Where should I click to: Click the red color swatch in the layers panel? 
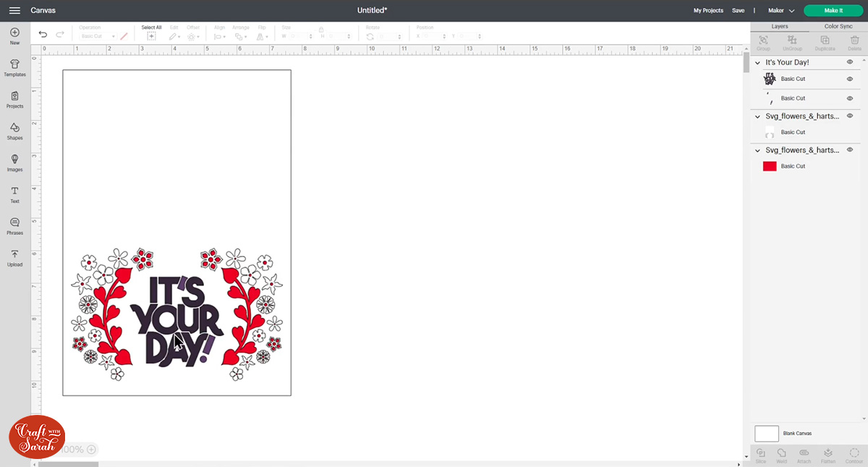click(x=769, y=166)
